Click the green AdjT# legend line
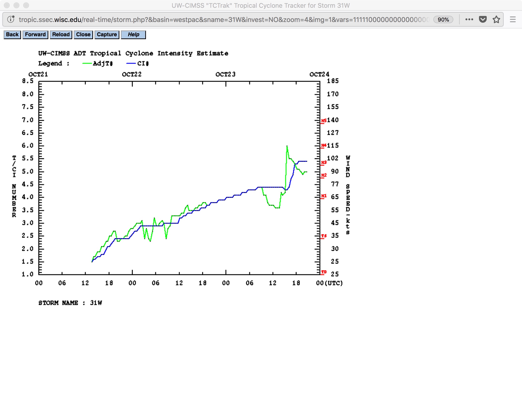522x420 pixels. coord(87,64)
